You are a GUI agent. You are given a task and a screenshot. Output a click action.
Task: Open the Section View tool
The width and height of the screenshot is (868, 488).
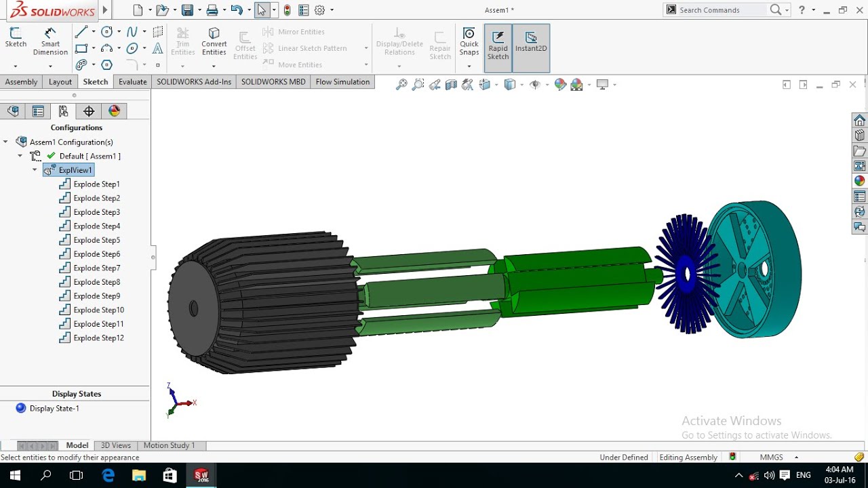click(451, 85)
